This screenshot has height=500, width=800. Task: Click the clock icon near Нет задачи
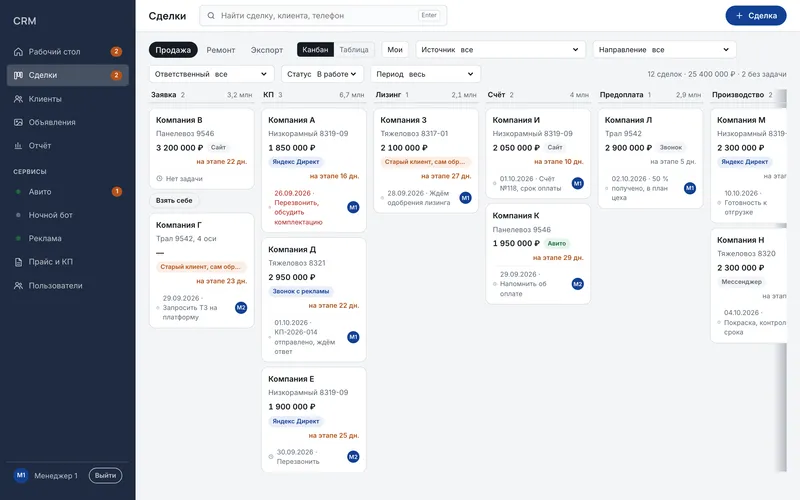click(x=159, y=179)
